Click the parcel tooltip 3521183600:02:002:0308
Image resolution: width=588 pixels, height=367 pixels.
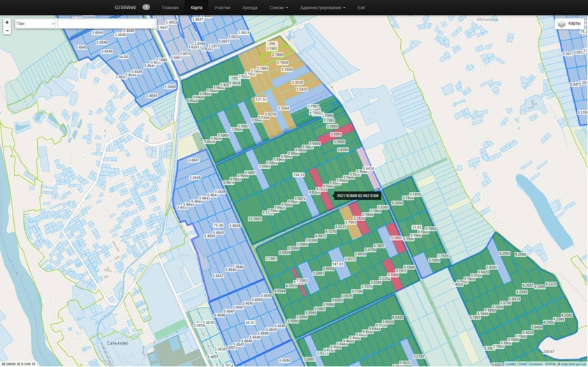[x=358, y=196]
